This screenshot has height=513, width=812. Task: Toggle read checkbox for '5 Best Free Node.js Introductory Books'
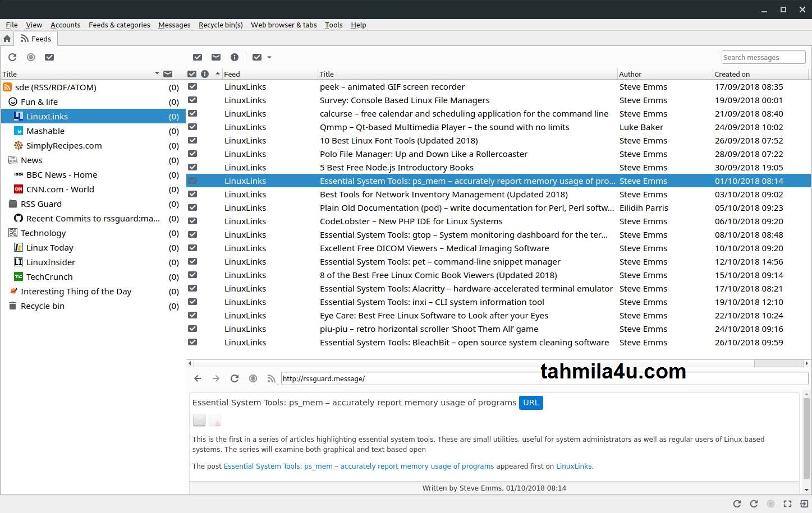click(192, 167)
